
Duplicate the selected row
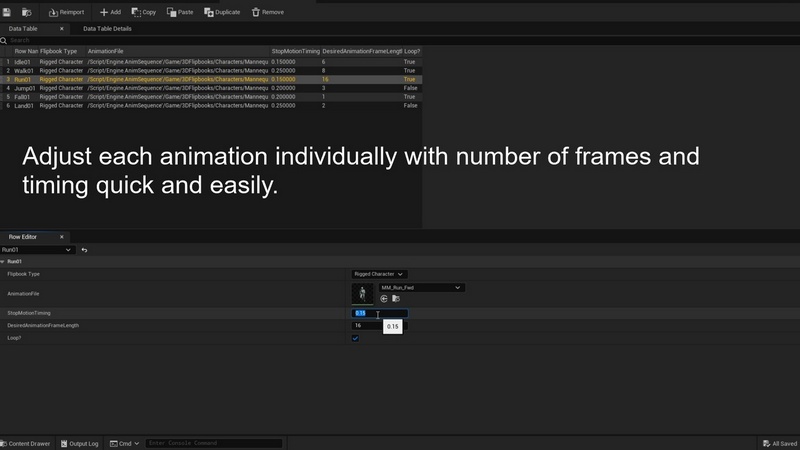coord(222,12)
